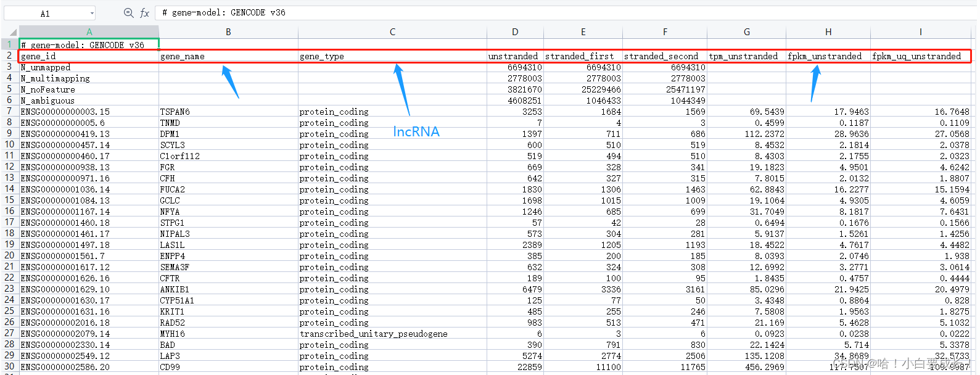Click tpm value '69.5439'
980x375 pixels.
pos(746,112)
